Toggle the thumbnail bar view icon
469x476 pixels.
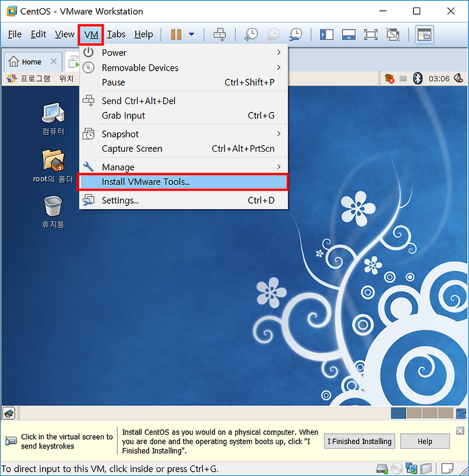pos(349,34)
